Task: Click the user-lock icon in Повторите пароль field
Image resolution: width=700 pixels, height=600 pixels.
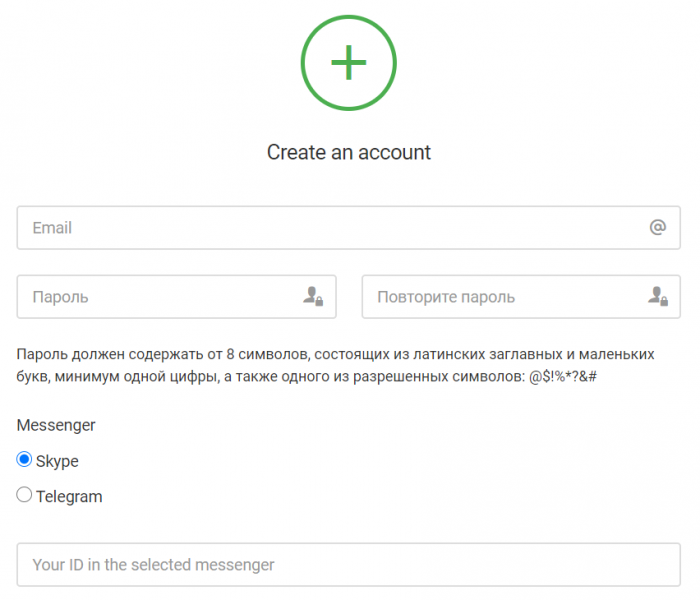Action: [658, 296]
